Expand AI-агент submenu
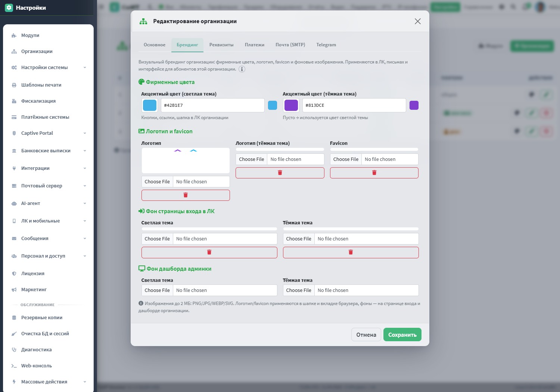Viewport: 560px width, 392px height. click(x=48, y=203)
